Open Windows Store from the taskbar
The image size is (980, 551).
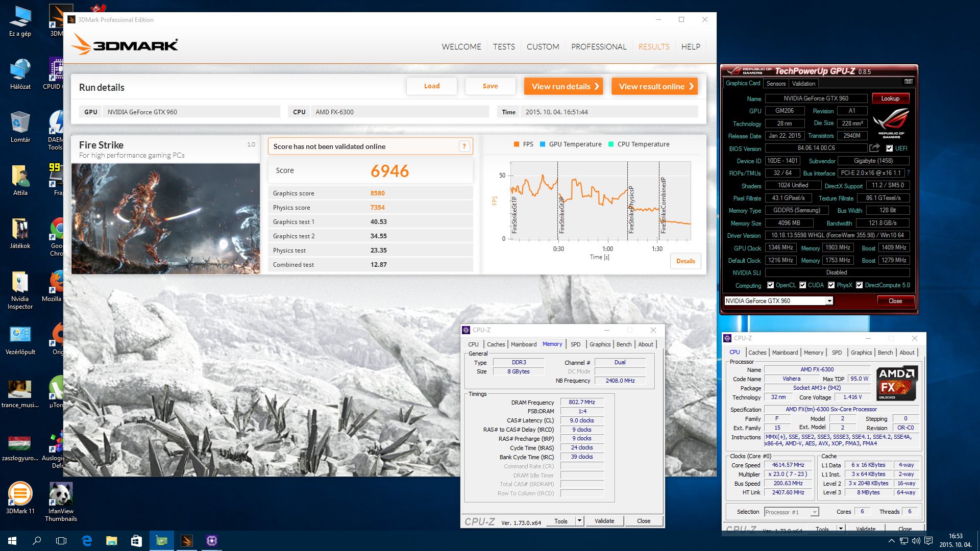coord(136,541)
